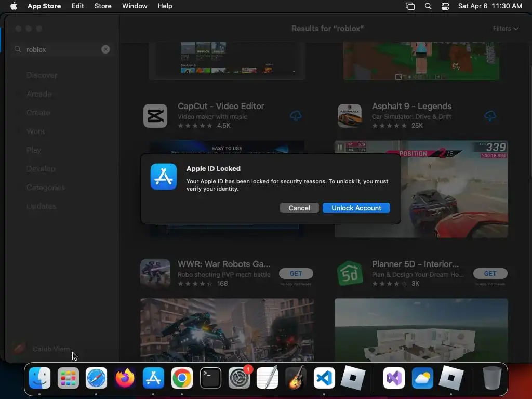Open the WWR: War Robots Ga... title

[224, 264]
